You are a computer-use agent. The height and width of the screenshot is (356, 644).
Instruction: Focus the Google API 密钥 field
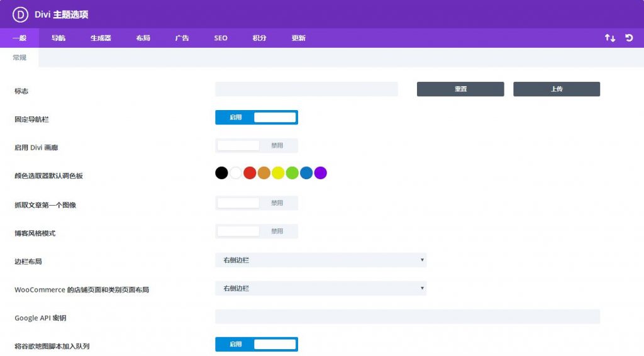point(408,316)
